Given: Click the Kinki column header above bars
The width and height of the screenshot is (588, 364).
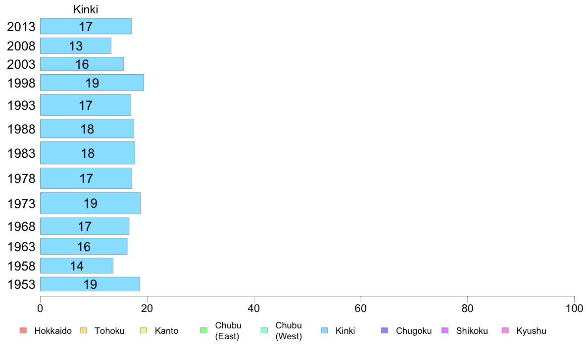Looking at the screenshot, I should point(86,9).
